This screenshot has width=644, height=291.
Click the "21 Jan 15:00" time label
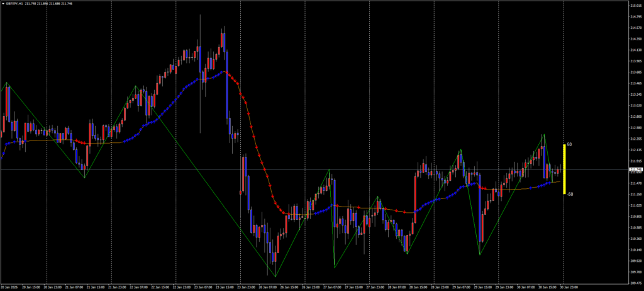pyautogui.click(x=95, y=287)
